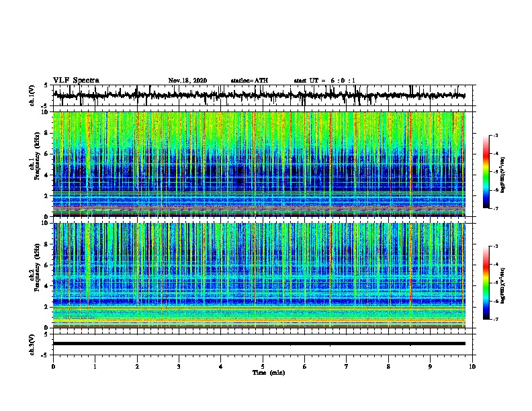This screenshot has height=411, width=532.
Task: Click the -7 label on ch.2 color bar
Action: 496,319
